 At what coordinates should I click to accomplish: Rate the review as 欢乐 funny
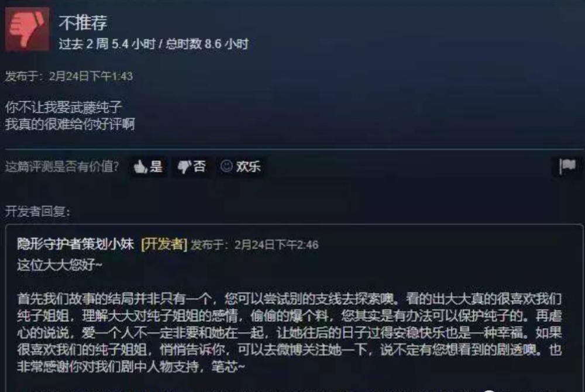click(x=240, y=166)
